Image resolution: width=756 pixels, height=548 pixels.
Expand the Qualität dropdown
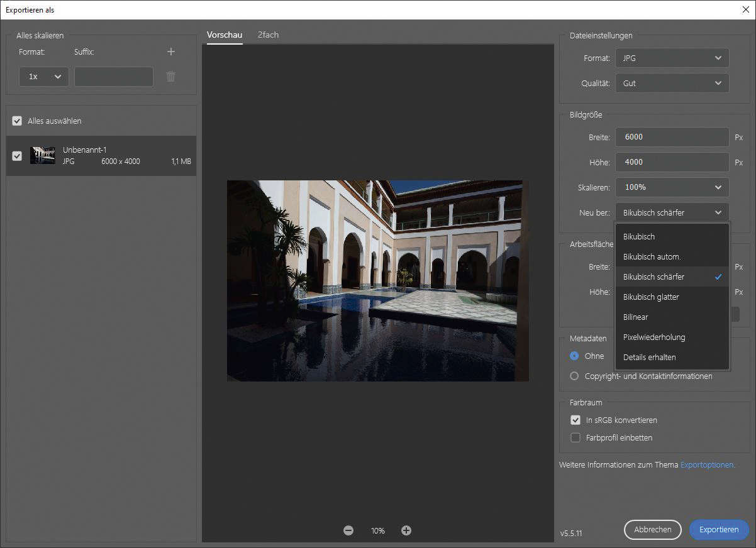click(672, 83)
